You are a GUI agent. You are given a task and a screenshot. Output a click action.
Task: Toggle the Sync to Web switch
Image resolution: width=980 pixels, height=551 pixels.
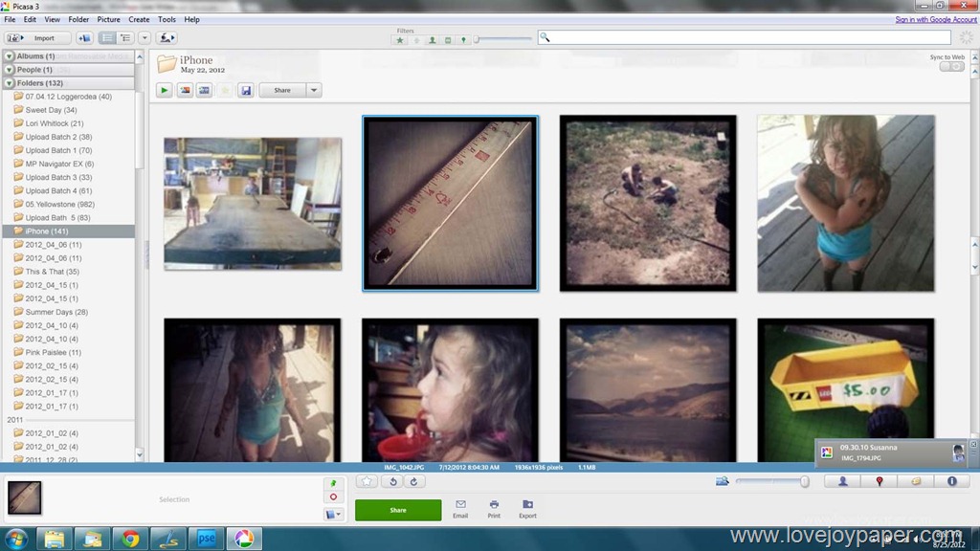point(951,66)
